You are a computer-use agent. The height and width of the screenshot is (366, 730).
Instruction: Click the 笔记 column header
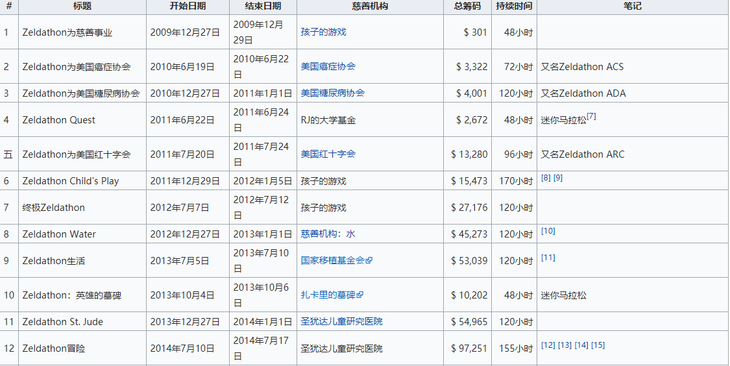[633, 6]
